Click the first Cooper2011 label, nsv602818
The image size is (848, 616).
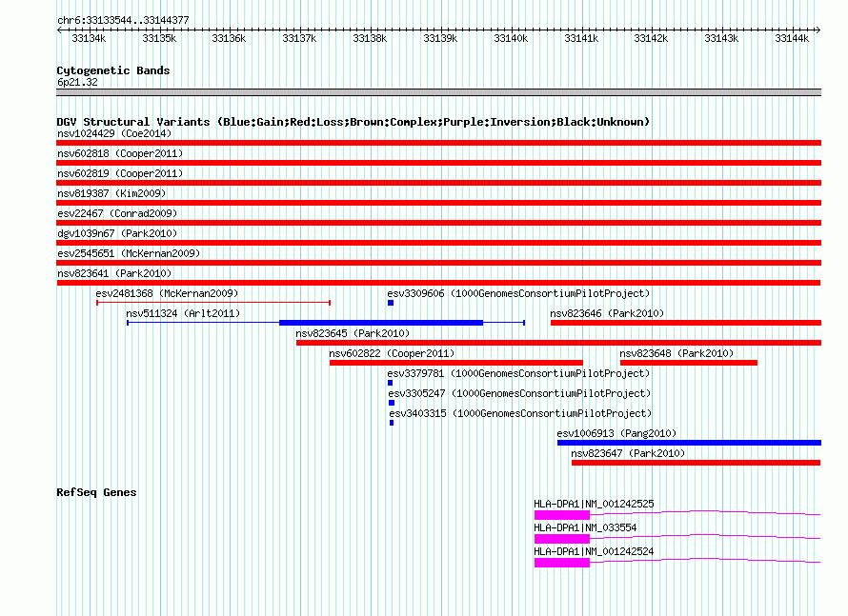120,153
